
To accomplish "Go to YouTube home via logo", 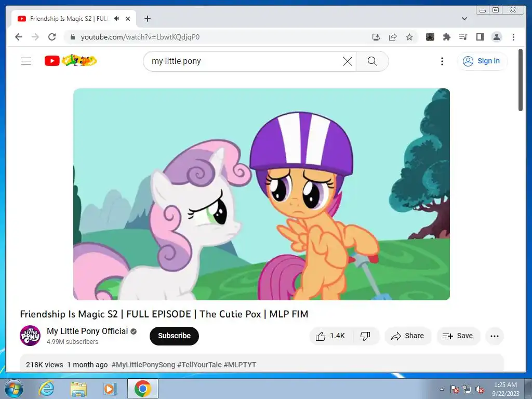I will pyautogui.click(x=71, y=61).
